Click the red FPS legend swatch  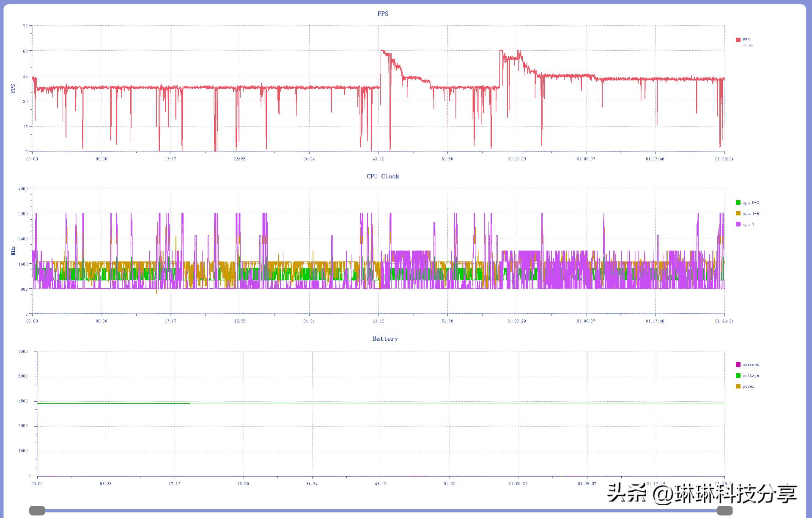(738, 40)
